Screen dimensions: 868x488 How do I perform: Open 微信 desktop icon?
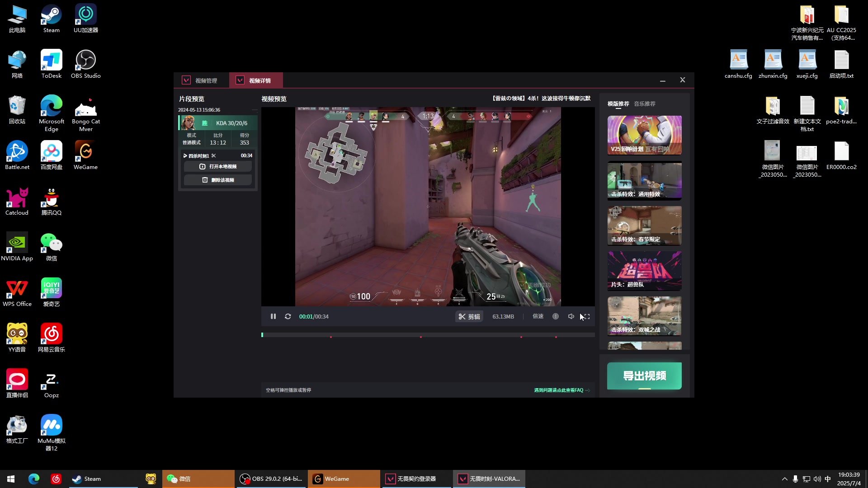coord(52,247)
